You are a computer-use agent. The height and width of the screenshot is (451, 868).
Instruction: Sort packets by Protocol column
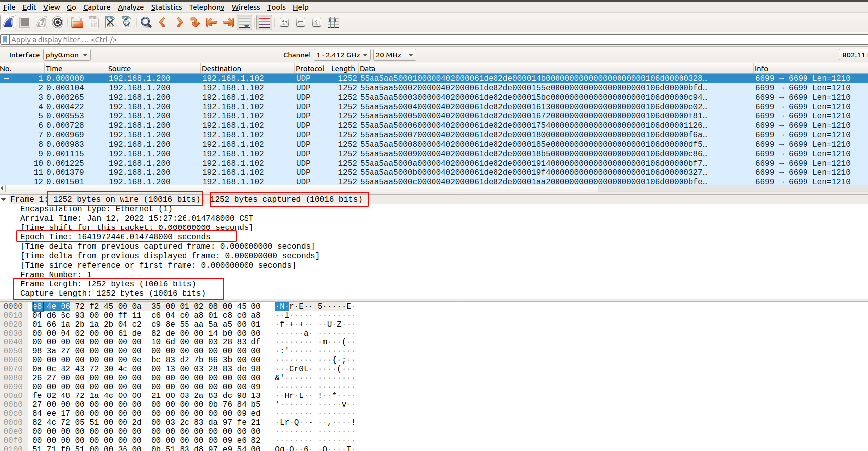312,68
